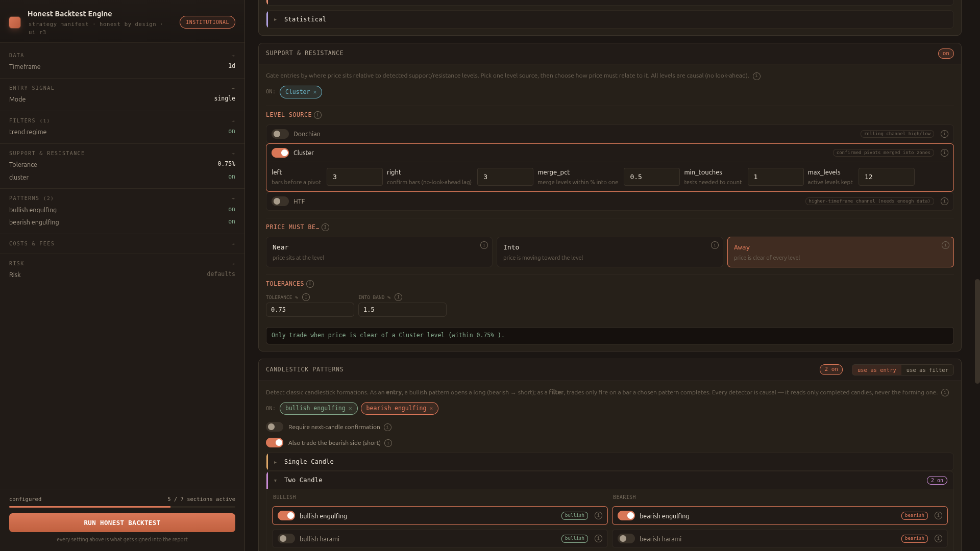Show Price Must Be info tooltip
Viewport: 980px width, 551px height.
coord(325,227)
